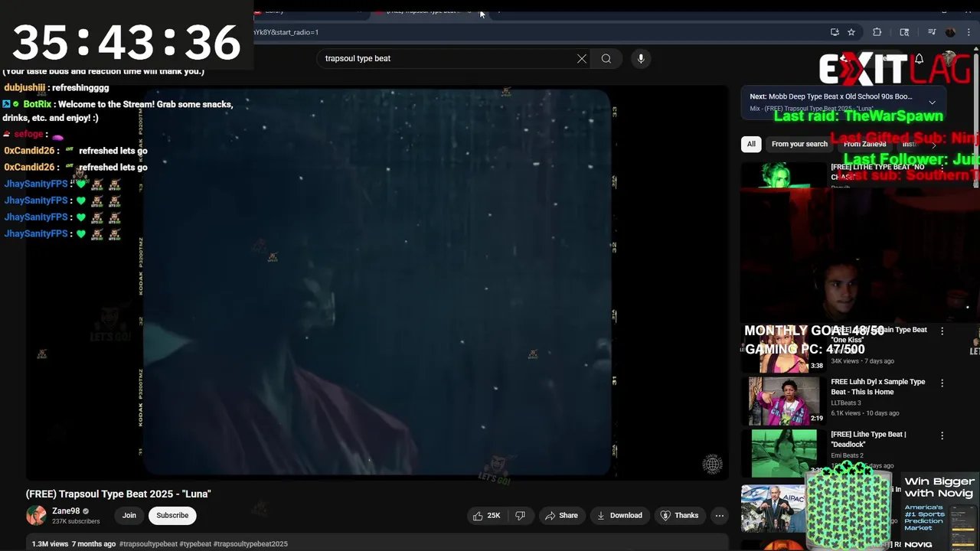This screenshot has height=551, width=980.
Task: Open menu for "This Is Home" video
Action: [942, 383]
